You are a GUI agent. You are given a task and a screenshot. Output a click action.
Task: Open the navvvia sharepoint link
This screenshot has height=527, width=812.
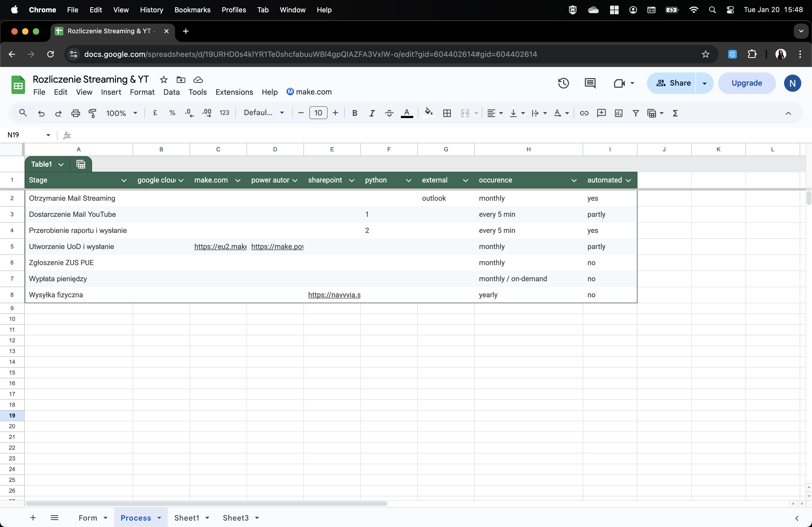[334, 295]
